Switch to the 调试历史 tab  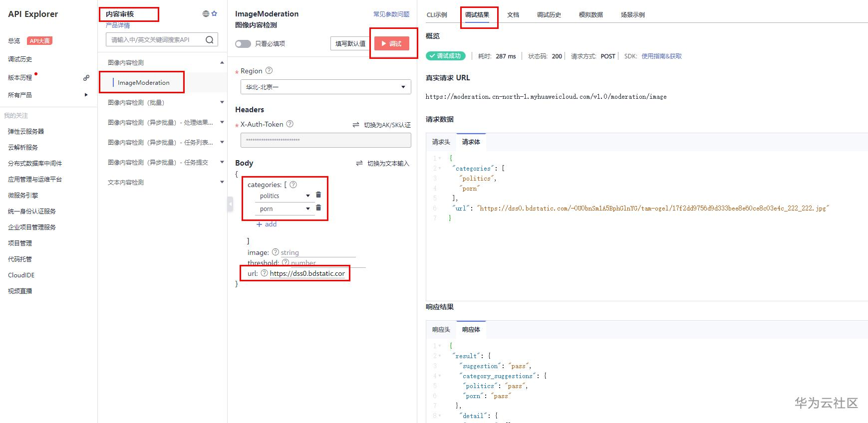(x=549, y=15)
